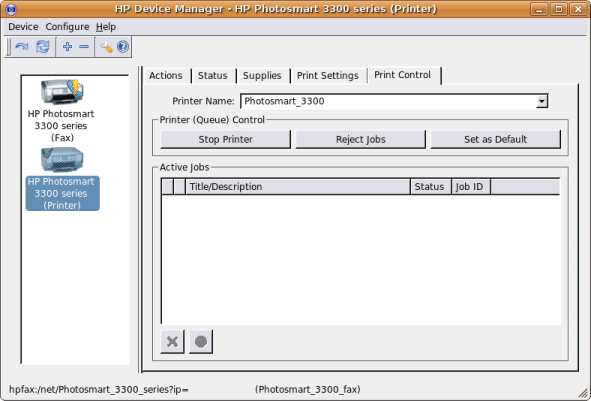The height and width of the screenshot is (401, 591).
Task: Switch to the Supplies tab
Action: [x=262, y=76]
